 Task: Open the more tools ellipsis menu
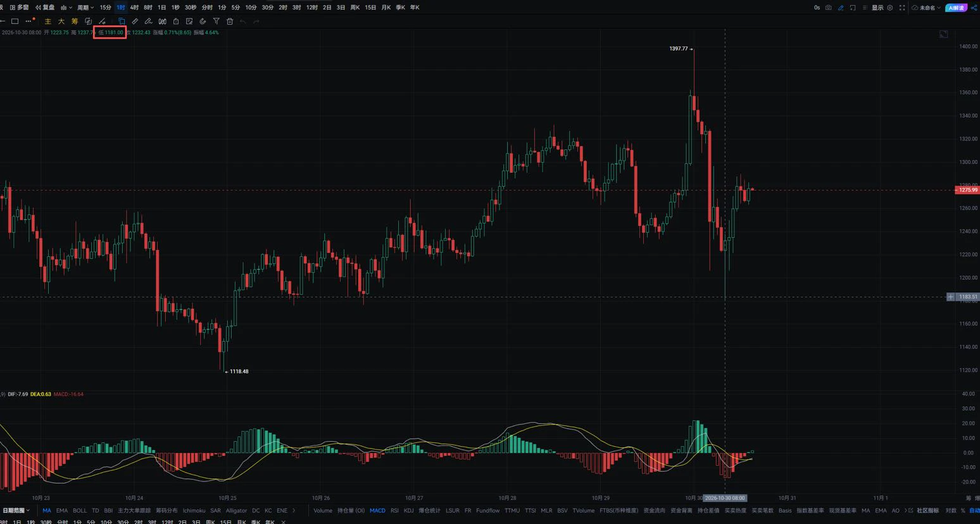point(28,22)
